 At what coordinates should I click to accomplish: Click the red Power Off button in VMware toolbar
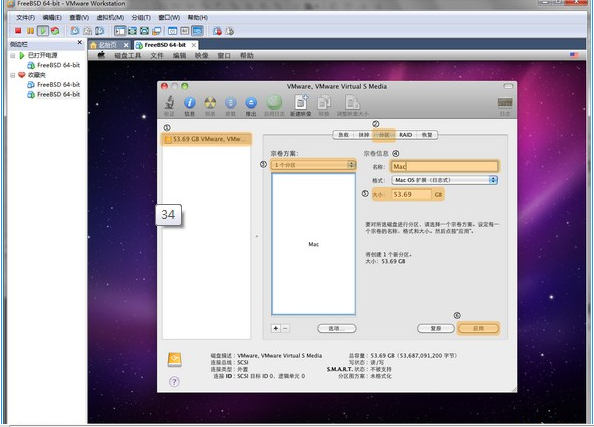[x=18, y=31]
